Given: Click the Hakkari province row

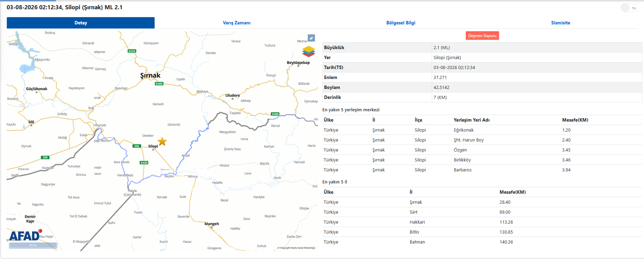Looking at the screenshot, I should (x=482, y=222).
